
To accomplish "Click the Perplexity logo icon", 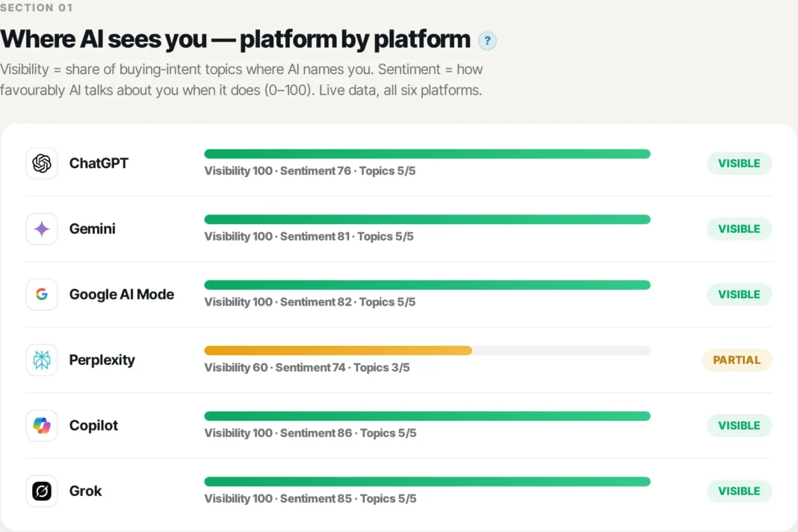I will coord(42,360).
